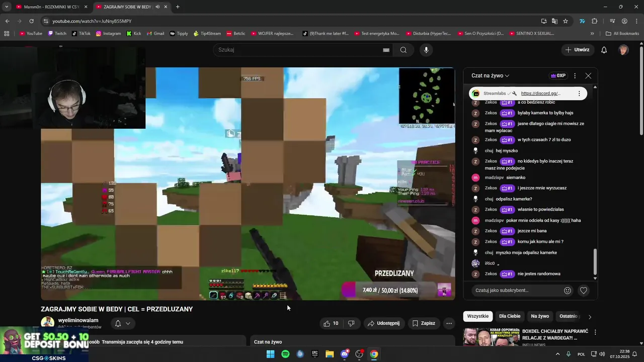
Task: Open the BOXDEL recommended video thumbnail
Action: 491,337
